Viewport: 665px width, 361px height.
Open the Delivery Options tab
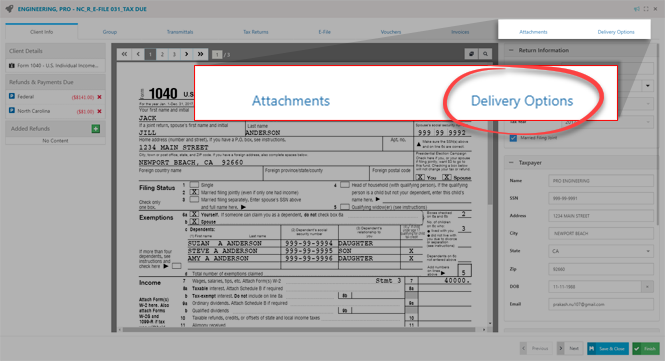[x=616, y=32]
